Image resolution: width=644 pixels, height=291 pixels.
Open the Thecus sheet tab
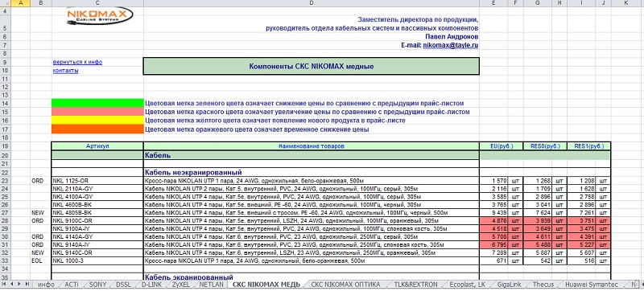(543, 285)
